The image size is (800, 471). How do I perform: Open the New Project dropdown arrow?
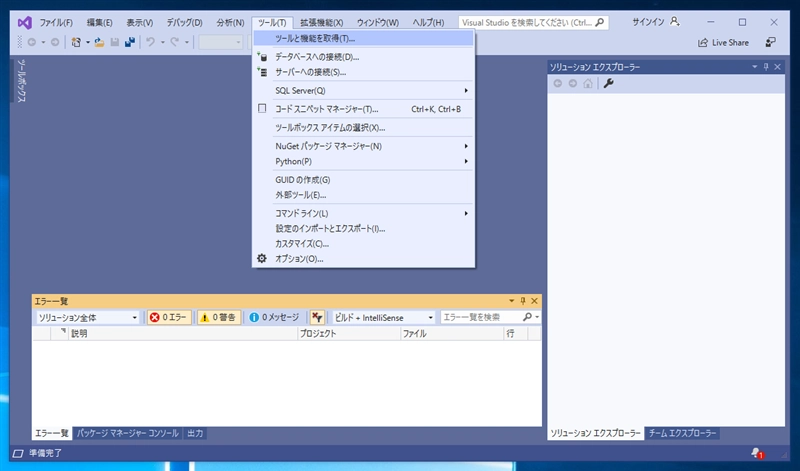[87, 42]
